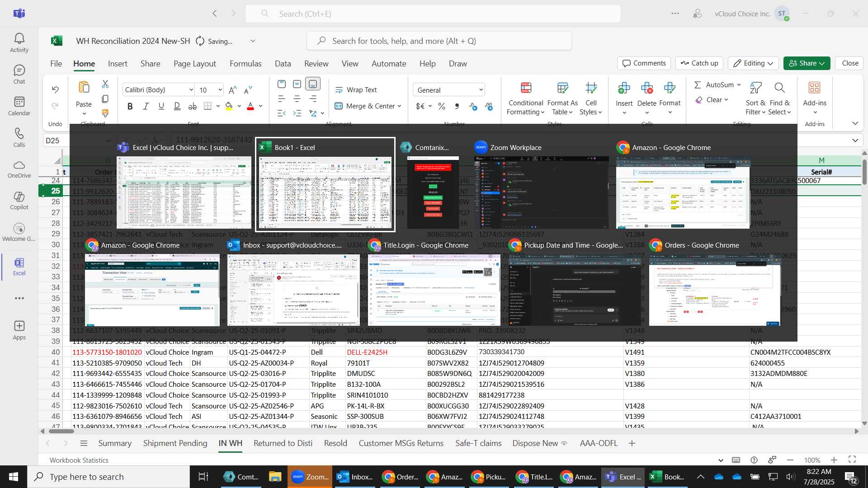Click the Undo icon in ribbon
This screenshot has height=488, width=868.
click(x=55, y=89)
